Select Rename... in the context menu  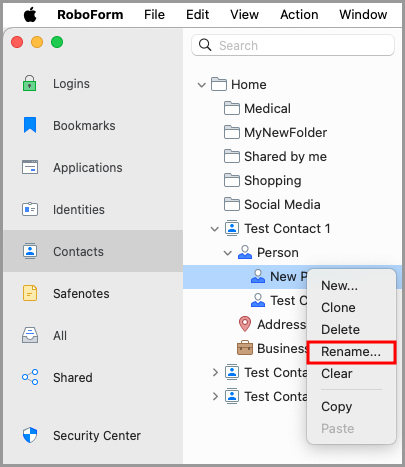pos(351,352)
